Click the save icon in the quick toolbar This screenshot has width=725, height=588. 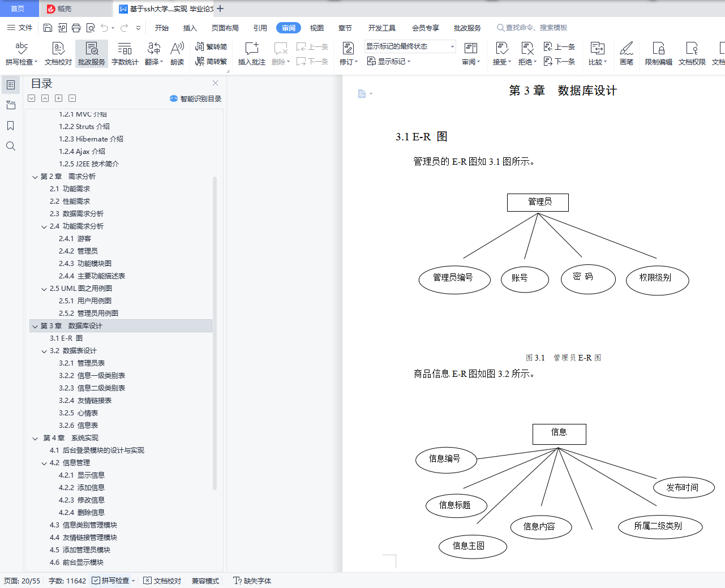pos(48,28)
